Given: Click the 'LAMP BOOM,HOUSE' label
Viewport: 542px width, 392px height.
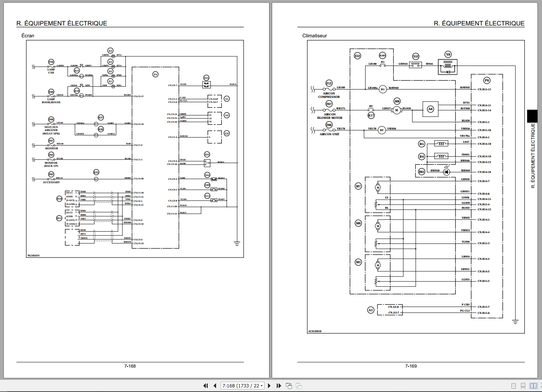Looking at the screenshot, I should (x=51, y=101).
